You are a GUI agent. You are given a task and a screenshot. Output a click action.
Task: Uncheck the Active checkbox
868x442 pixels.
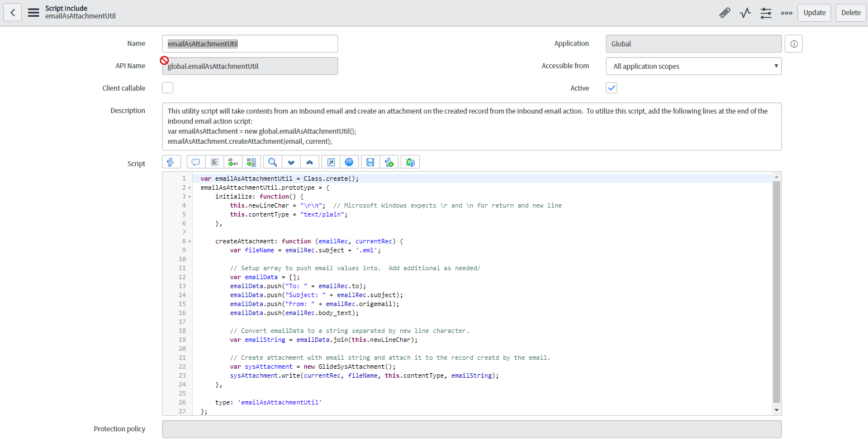click(611, 88)
